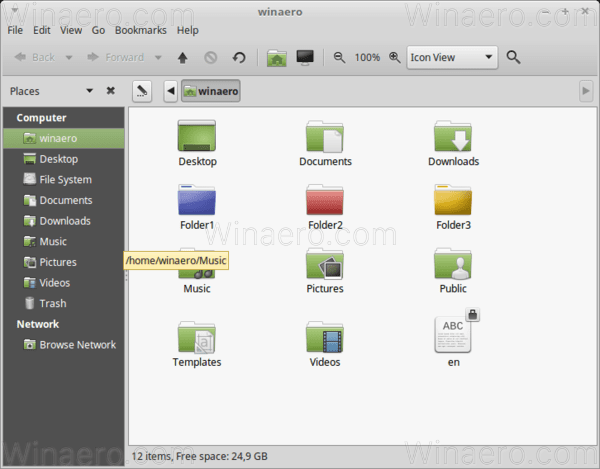Viewport: 600px width, 469px height.
Task: Click path bar left scroll arrow
Action: [171, 91]
